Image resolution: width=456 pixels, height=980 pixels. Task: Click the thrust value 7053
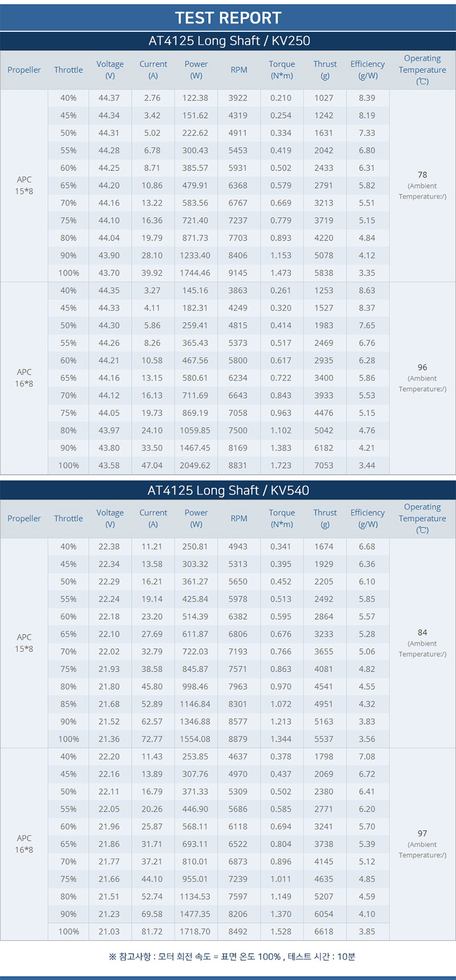point(324,465)
